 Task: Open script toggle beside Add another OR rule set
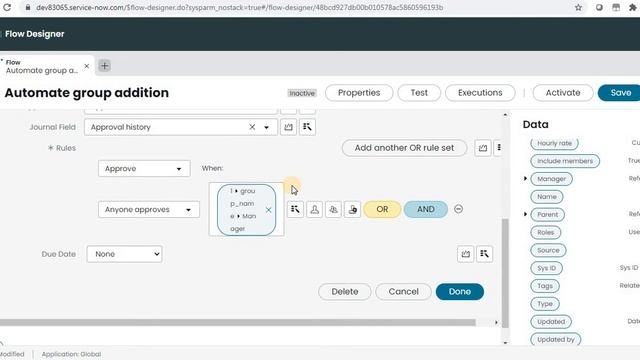[483, 148]
